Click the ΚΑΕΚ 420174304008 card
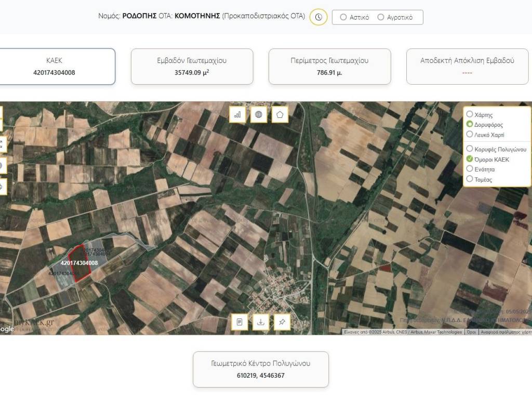Image resolution: width=532 pixels, height=399 pixels. point(55,66)
